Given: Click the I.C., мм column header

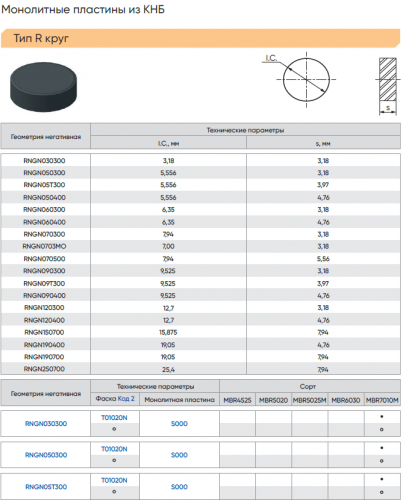Looking at the screenshot, I should 168,143.
